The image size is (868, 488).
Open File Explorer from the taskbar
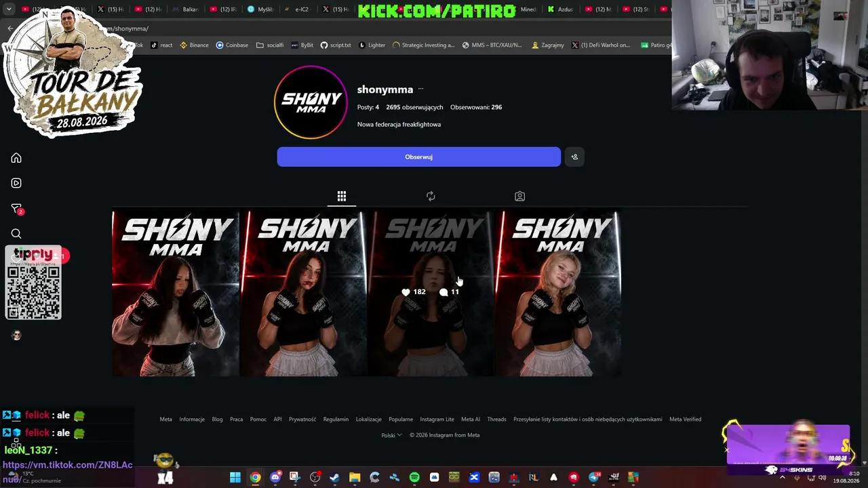tap(355, 478)
